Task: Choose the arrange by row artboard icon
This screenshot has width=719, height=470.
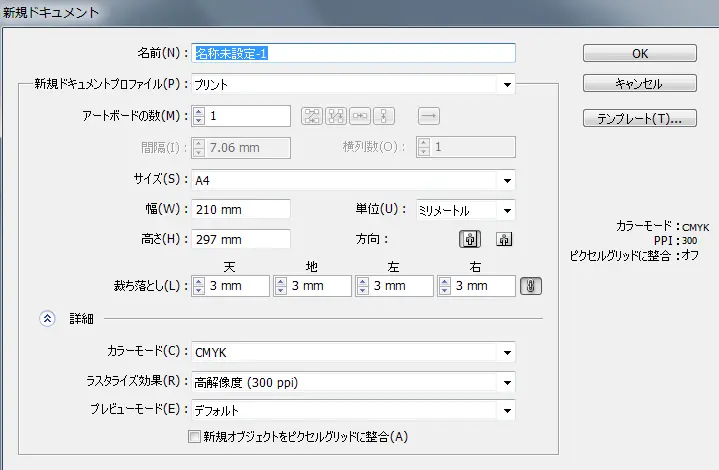Action: pyautogui.click(x=361, y=116)
